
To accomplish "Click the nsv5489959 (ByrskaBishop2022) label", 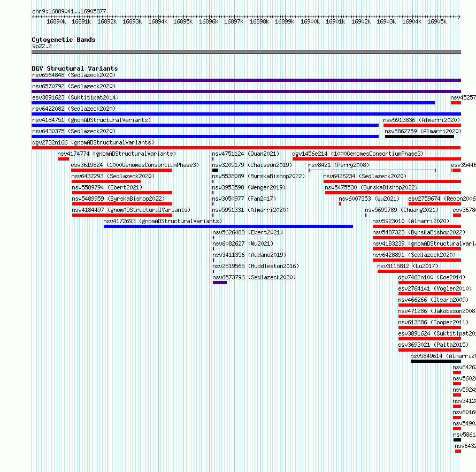I will tap(118, 199).
